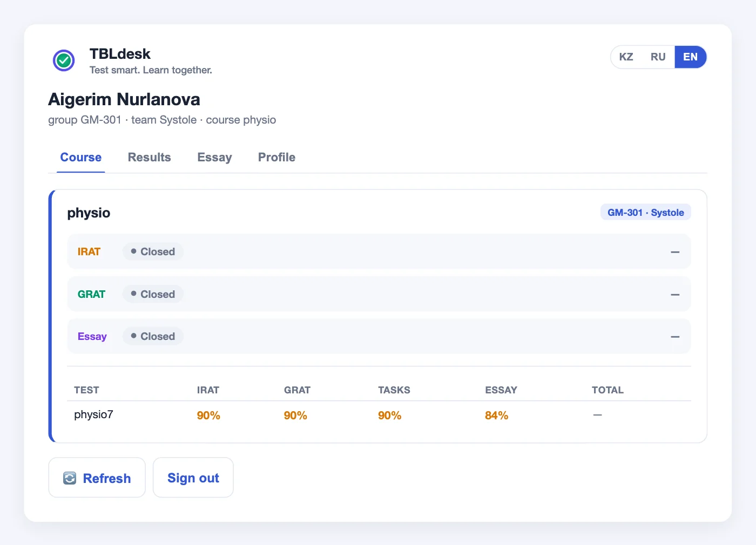Click the GRAT 90% score for physio7
Image resolution: width=756 pixels, height=545 pixels.
pos(295,415)
